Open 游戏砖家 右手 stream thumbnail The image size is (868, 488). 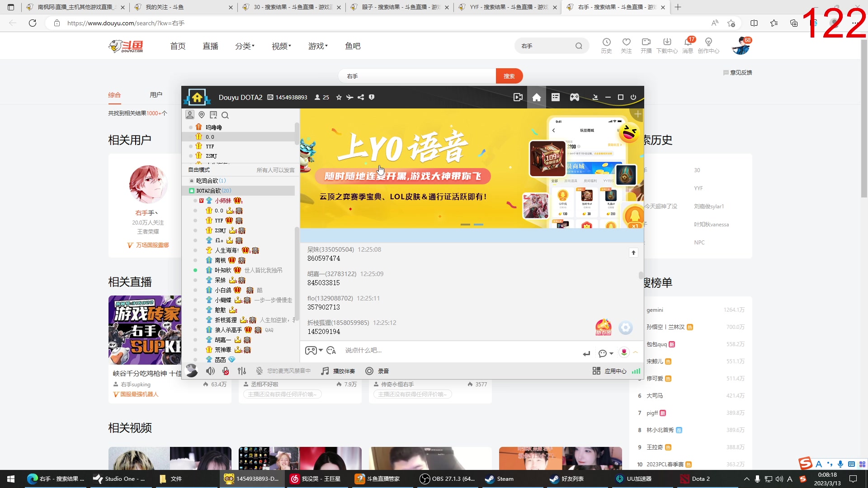pyautogui.click(x=145, y=330)
